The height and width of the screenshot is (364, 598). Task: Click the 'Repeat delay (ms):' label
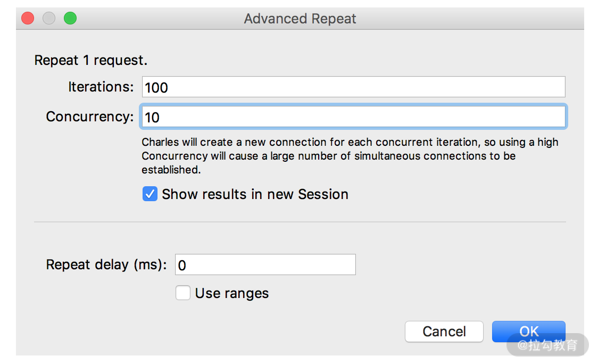(x=106, y=265)
